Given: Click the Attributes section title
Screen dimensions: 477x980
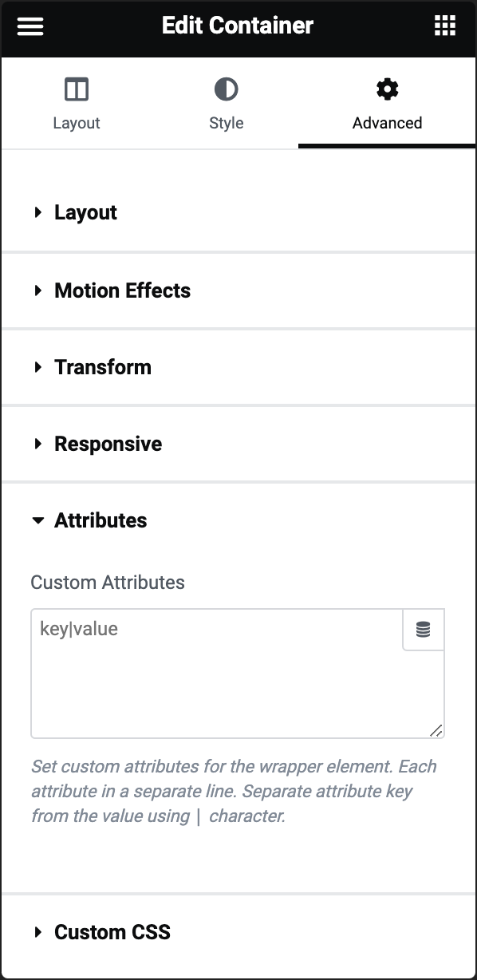Looking at the screenshot, I should tap(101, 520).
